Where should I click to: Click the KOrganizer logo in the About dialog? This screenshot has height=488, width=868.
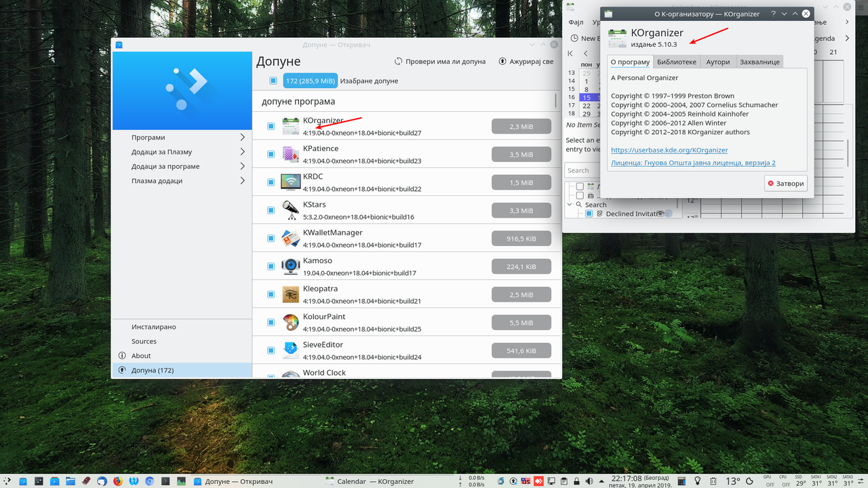617,37
